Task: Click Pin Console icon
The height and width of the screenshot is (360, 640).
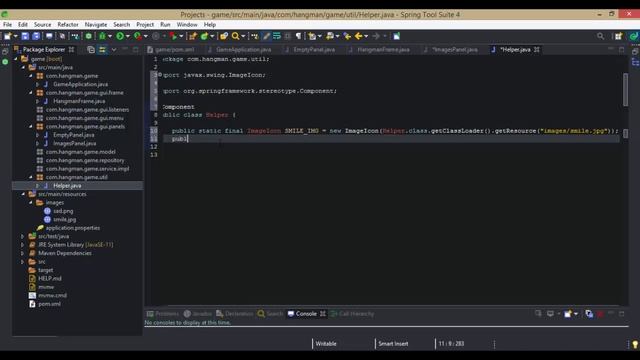Action: [x=538, y=313]
